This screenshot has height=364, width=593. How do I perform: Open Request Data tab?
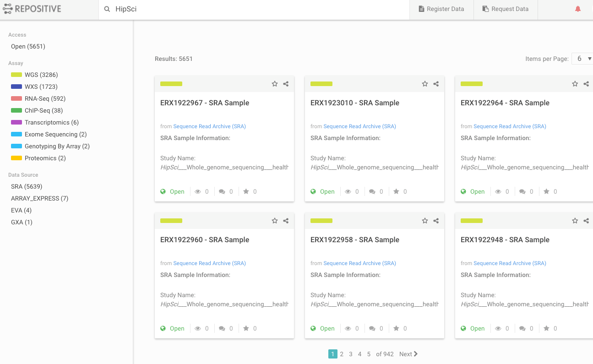(505, 9)
